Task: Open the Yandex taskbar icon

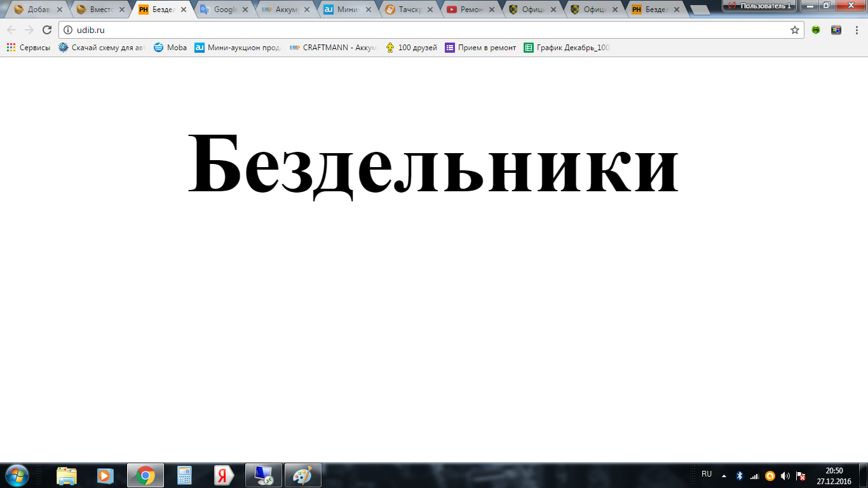Action: point(224,475)
